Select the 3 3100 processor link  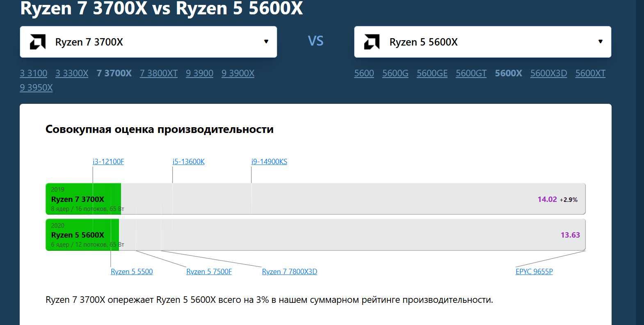(34, 73)
